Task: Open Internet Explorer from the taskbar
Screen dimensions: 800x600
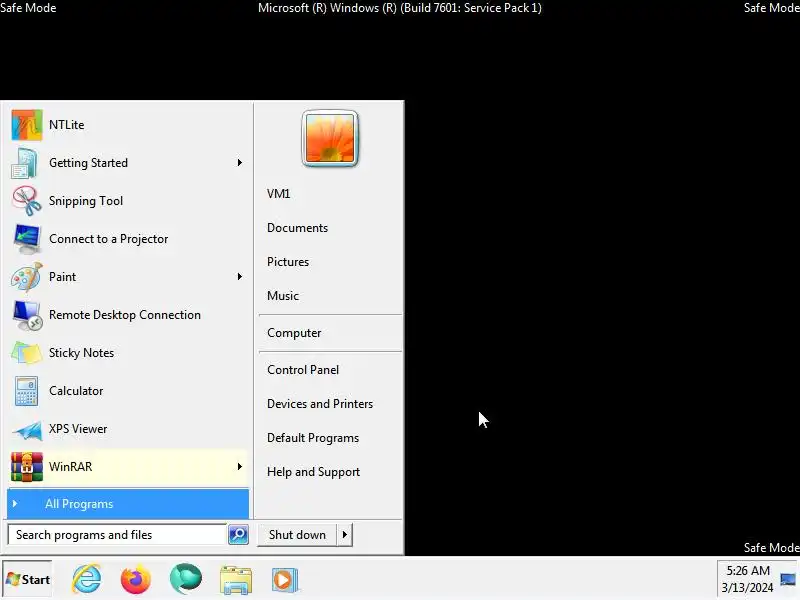Action: pyautogui.click(x=87, y=579)
